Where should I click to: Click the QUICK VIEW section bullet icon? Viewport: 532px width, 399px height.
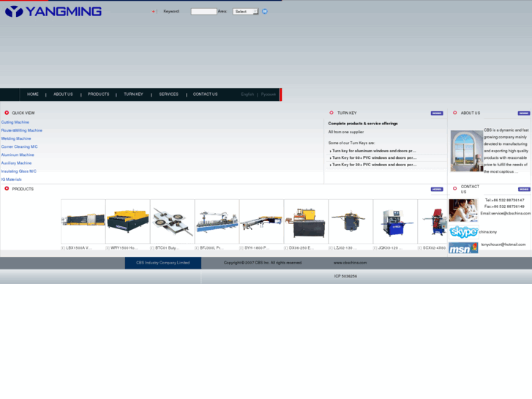pos(7,113)
